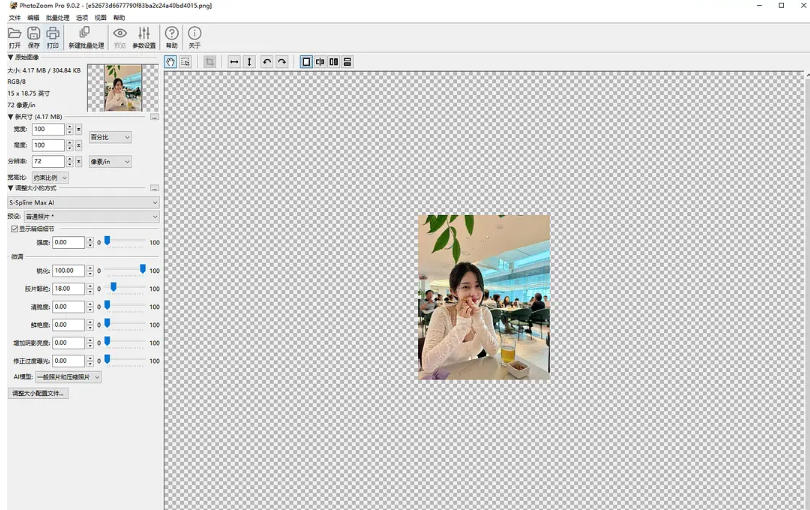The height and width of the screenshot is (510, 810).
Task: Toggle the 显示编组细节 checkbox
Action: point(14,229)
